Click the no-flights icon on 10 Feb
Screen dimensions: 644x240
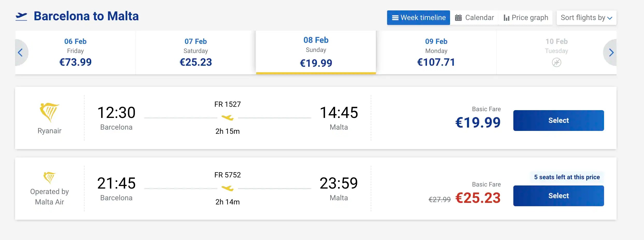(556, 62)
